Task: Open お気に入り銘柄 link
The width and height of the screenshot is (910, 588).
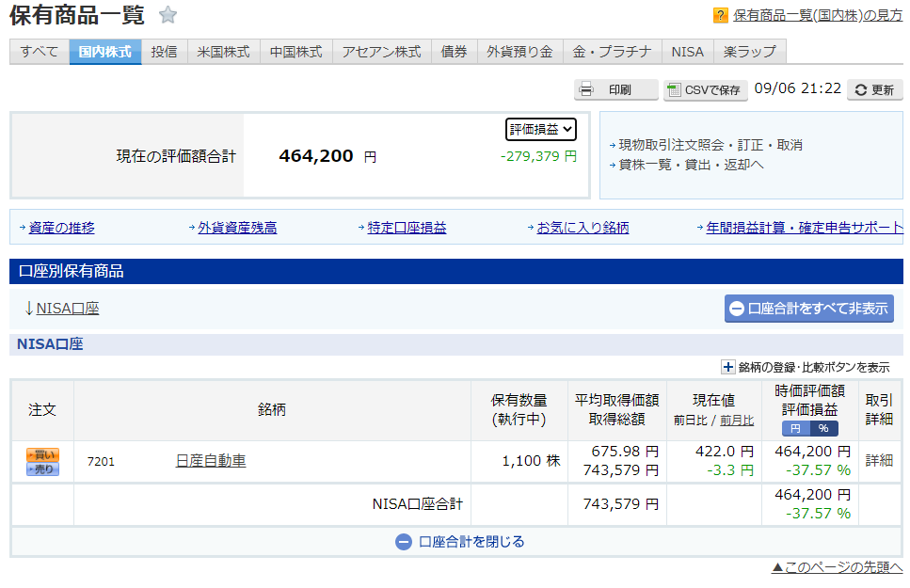Action: (x=583, y=228)
